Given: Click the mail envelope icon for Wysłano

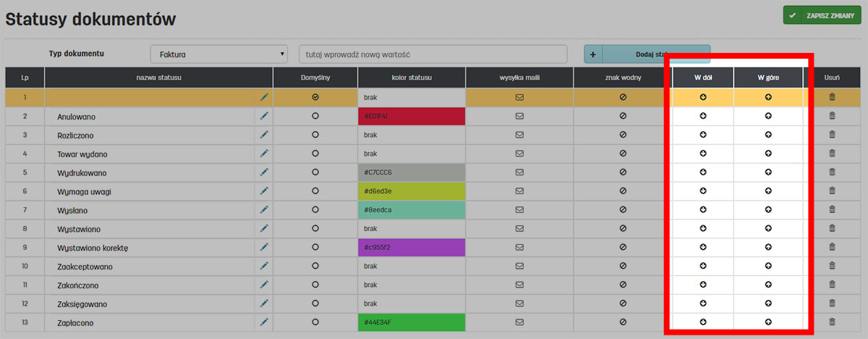Looking at the screenshot, I should tap(519, 210).
